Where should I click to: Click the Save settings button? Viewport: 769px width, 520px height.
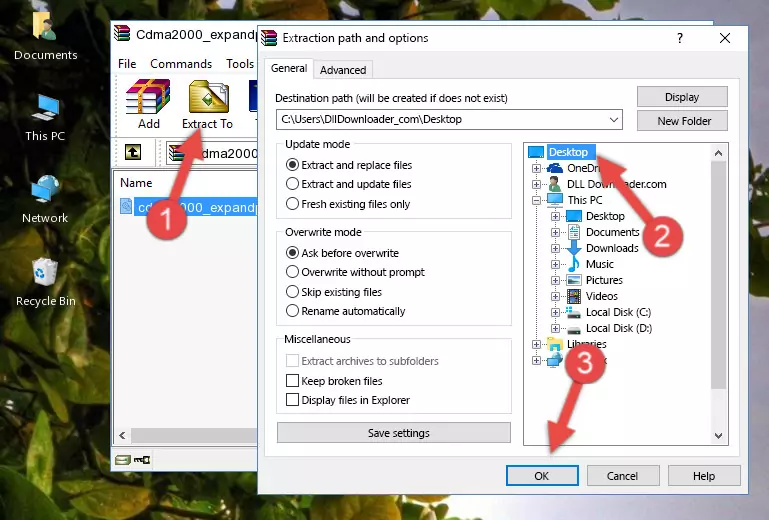394,433
